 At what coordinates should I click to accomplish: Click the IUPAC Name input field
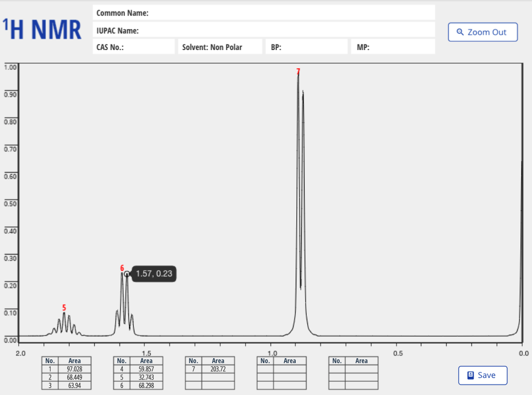tap(264, 31)
